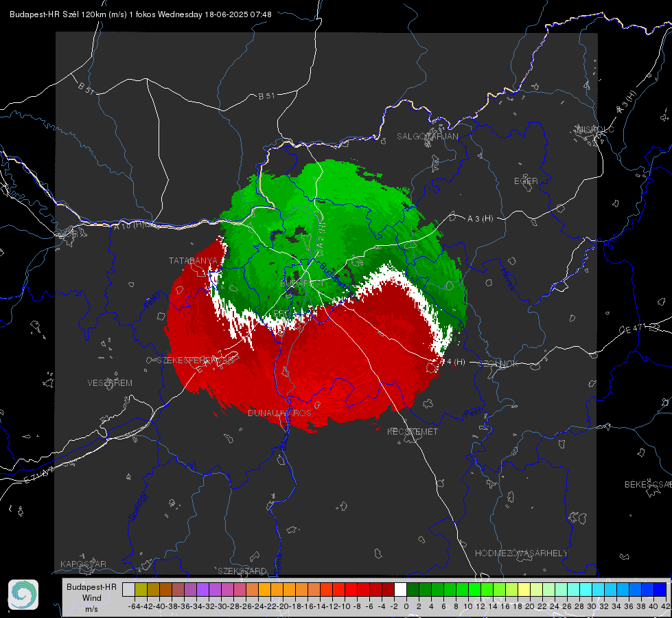Click the Somogy county label
Image resolution: width=672 pixels, height=618 pixels.
click(x=138, y=507)
